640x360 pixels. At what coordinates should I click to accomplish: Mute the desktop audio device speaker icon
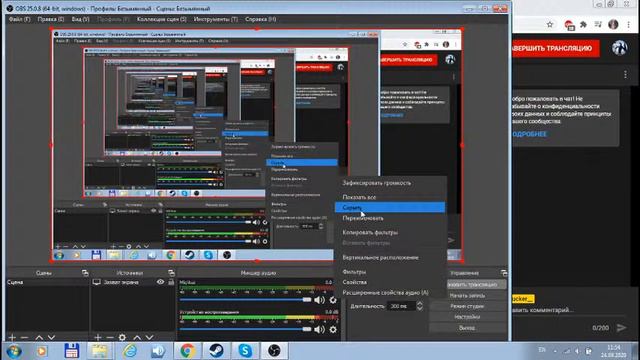pyautogui.click(x=319, y=329)
